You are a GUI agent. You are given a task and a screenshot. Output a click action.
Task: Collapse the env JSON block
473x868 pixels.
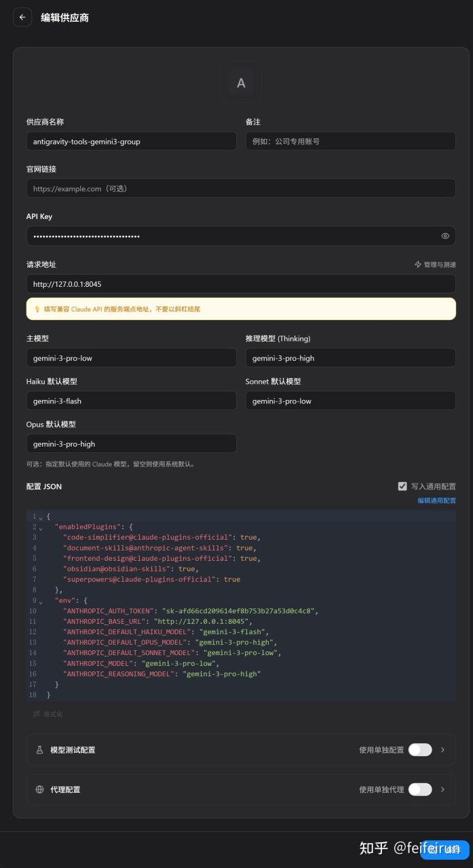41,601
